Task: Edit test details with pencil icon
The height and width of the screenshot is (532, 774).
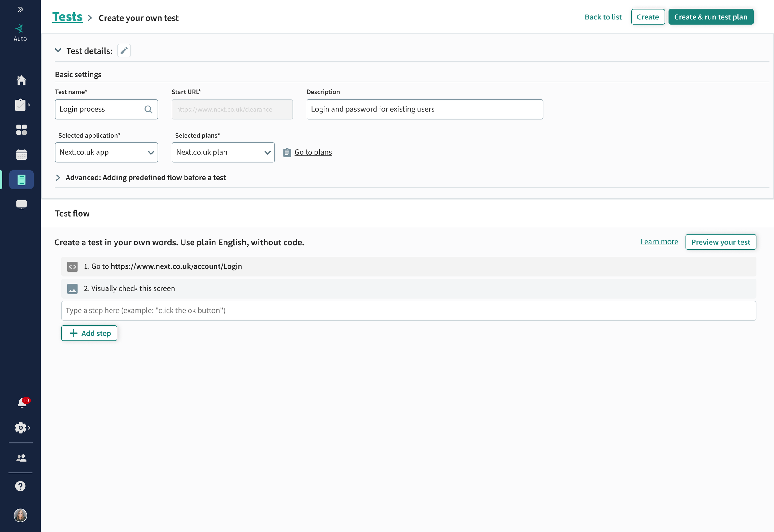Action: click(124, 51)
